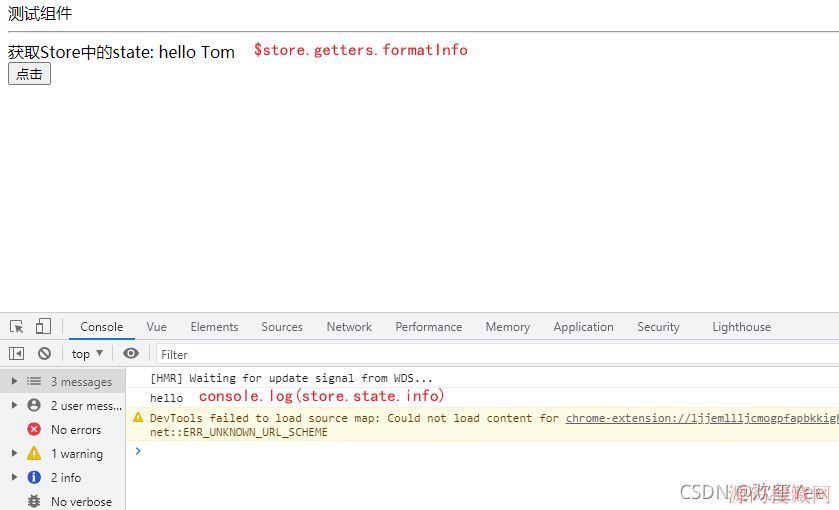This screenshot has height=510, width=839.
Task: Go to the Performance tab
Action: tap(429, 326)
